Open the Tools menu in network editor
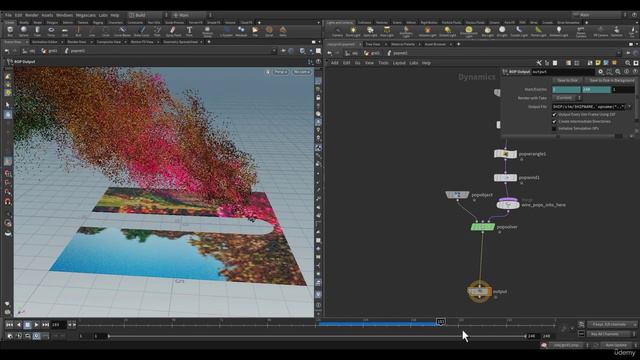The height and width of the screenshot is (360, 640). (383, 63)
